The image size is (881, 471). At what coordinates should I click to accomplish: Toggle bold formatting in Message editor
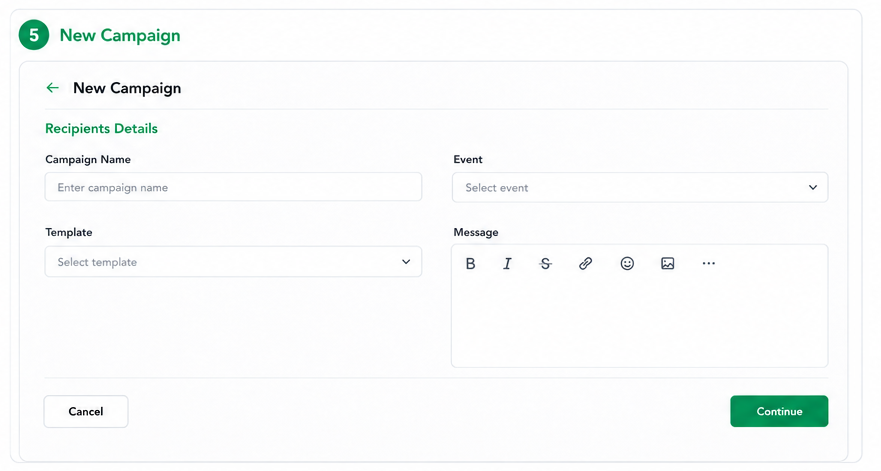point(470,263)
